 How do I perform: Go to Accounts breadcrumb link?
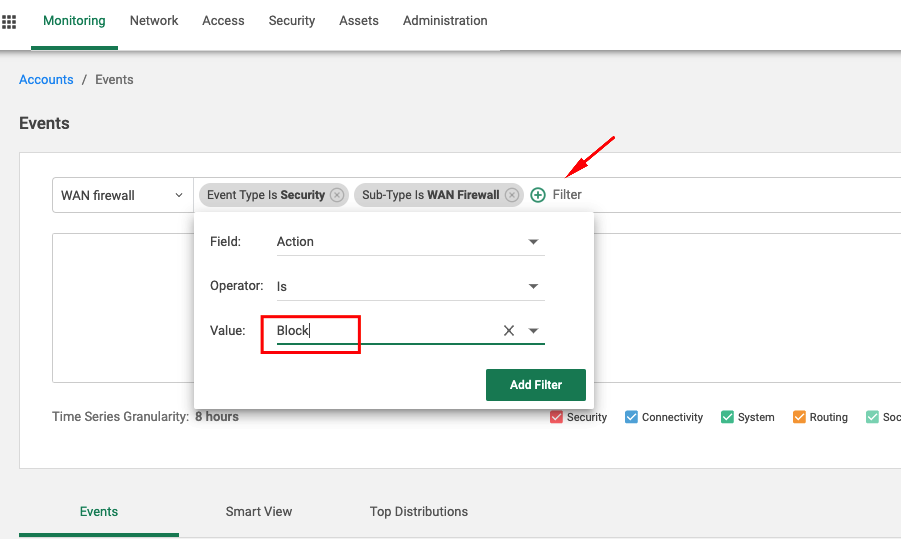tap(46, 80)
